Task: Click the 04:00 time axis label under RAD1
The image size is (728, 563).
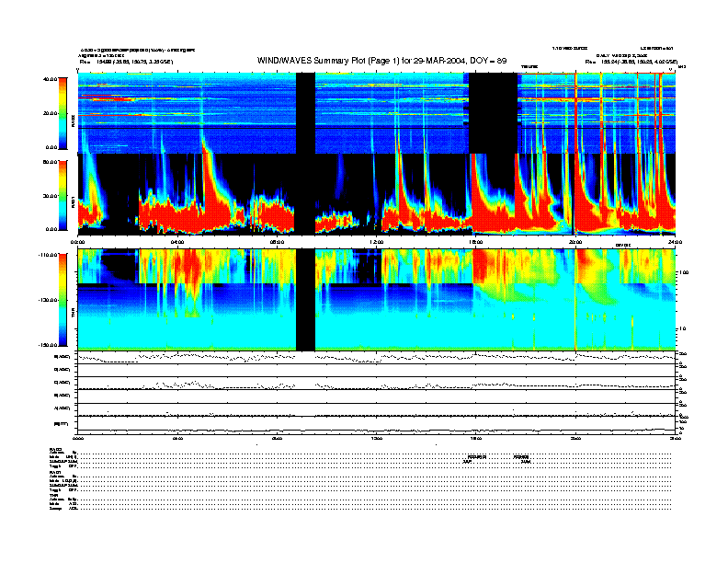Action: click(x=177, y=242)
